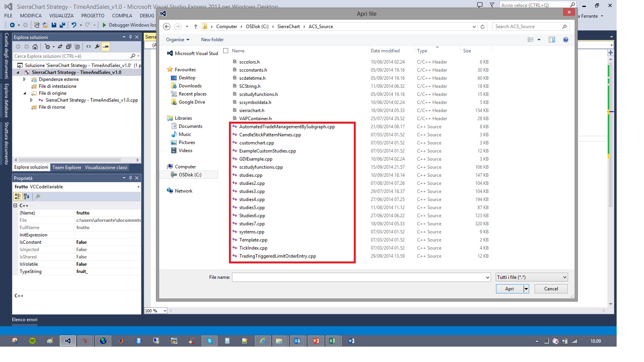Click Show All Files icon in Esplora soluzioni
The width and height of the screenshot is (644, 362).
point(77,47)
